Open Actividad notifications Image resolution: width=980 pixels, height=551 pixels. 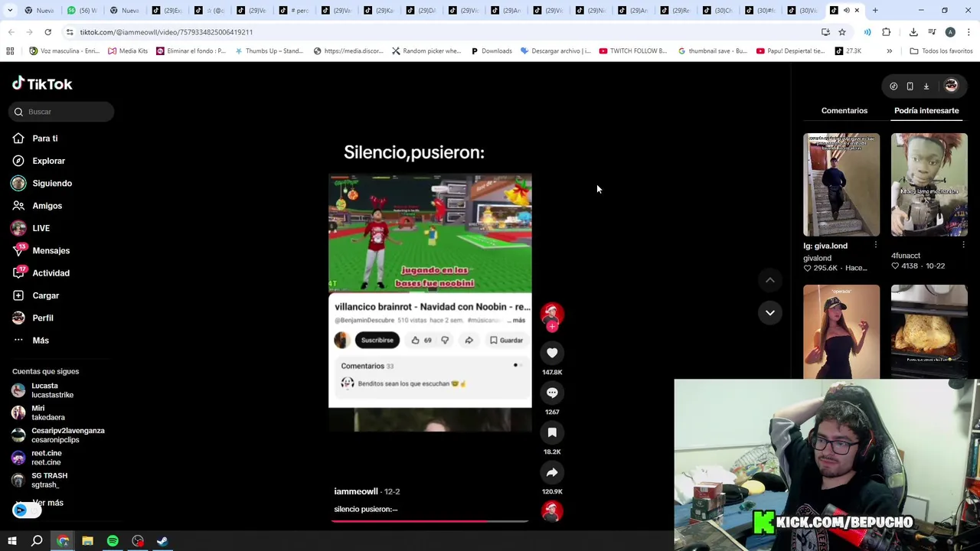point(51,273)
